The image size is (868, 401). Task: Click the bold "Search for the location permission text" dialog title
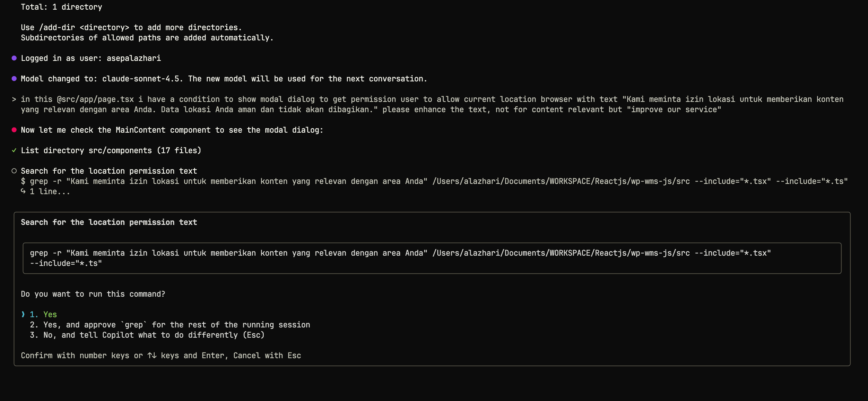[109, 223]
